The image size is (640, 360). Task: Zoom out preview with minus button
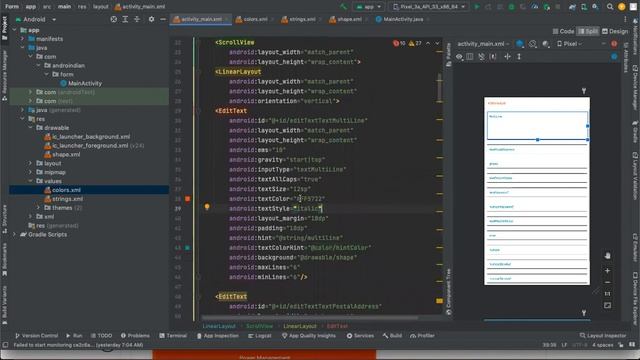[607, 282]
